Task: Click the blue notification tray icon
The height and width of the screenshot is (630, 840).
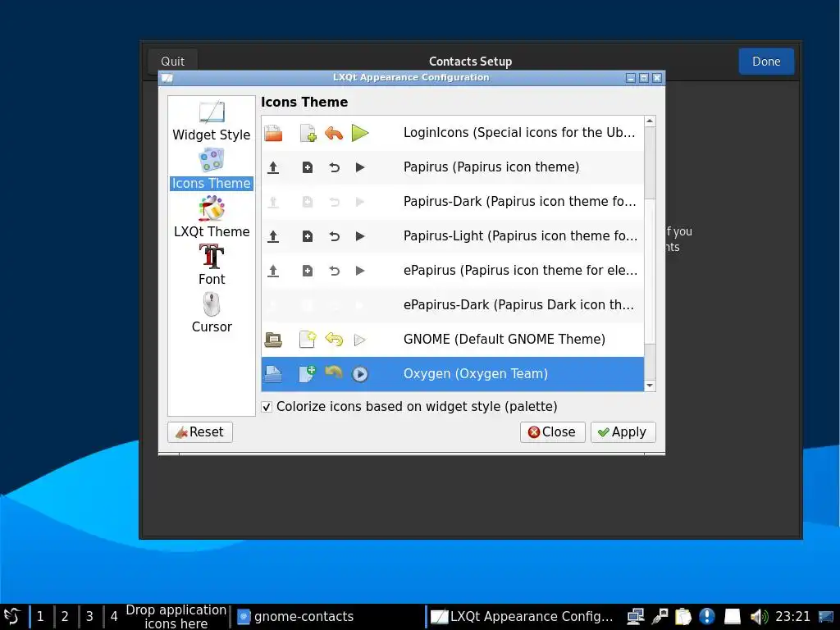Action: tap(707, 617)
